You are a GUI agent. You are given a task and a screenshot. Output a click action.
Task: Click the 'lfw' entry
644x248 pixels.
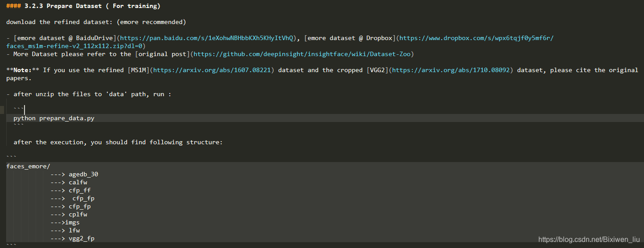click(x=74, y=230)
